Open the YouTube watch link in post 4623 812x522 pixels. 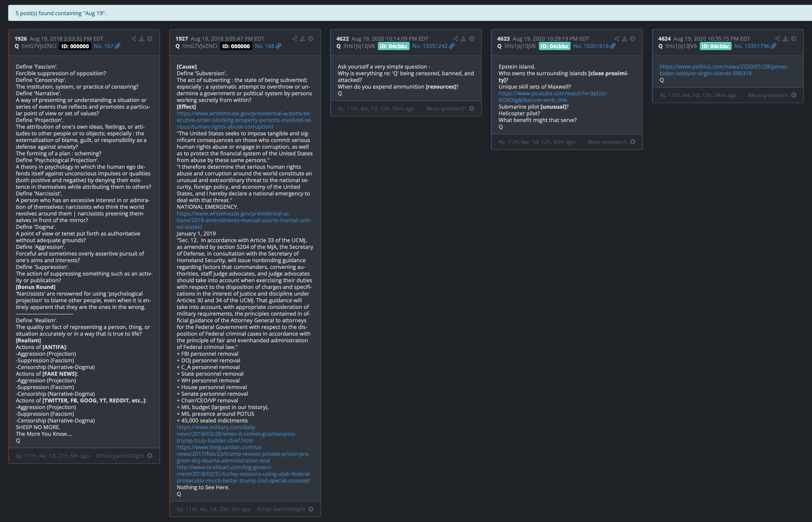click(x=553, y=97)
